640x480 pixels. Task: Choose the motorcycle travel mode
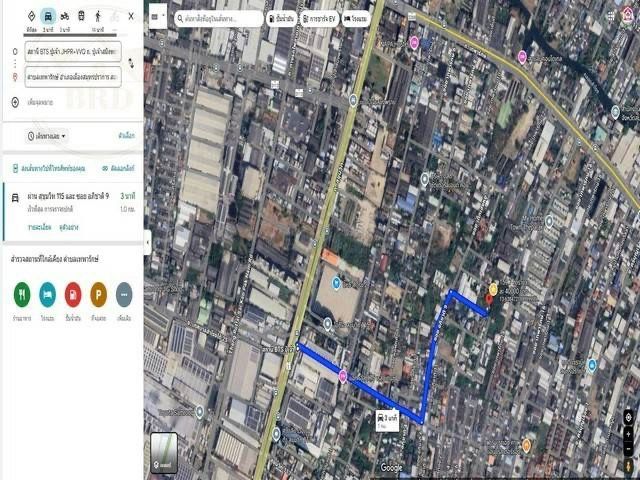(65, 16)
